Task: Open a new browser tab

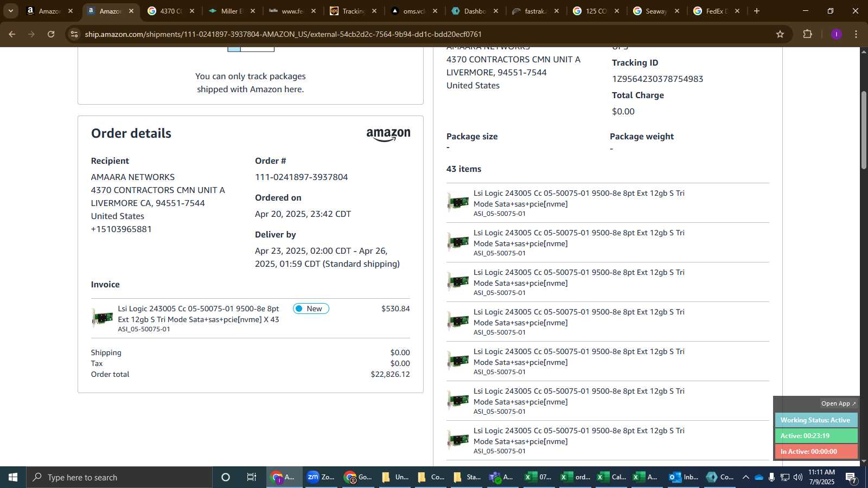Action: 757,11
